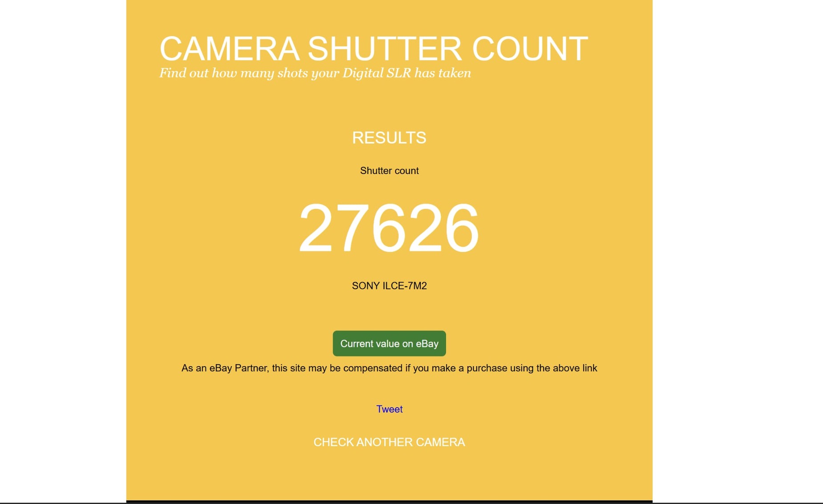
Task: Select CHECK ANOTHER CAMERA link
Action: pyautogui.click(x=389, y=442)
